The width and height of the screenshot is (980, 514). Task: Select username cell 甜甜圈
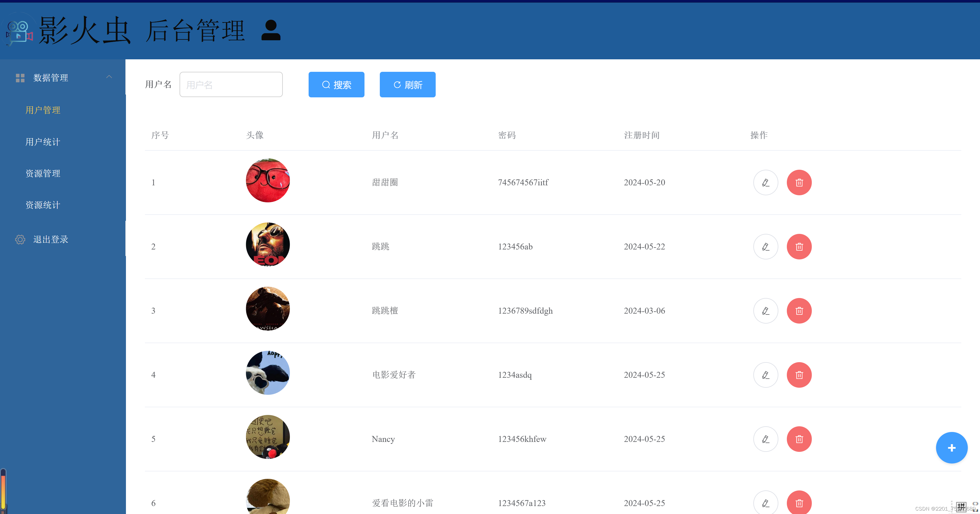pyautogui.click(x=385, y=182)
